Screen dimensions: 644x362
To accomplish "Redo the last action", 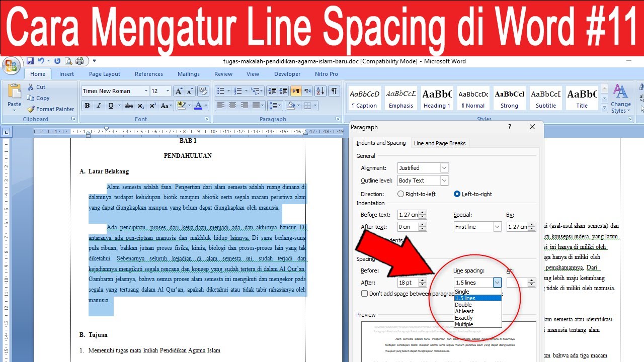I will pos(57,61).
